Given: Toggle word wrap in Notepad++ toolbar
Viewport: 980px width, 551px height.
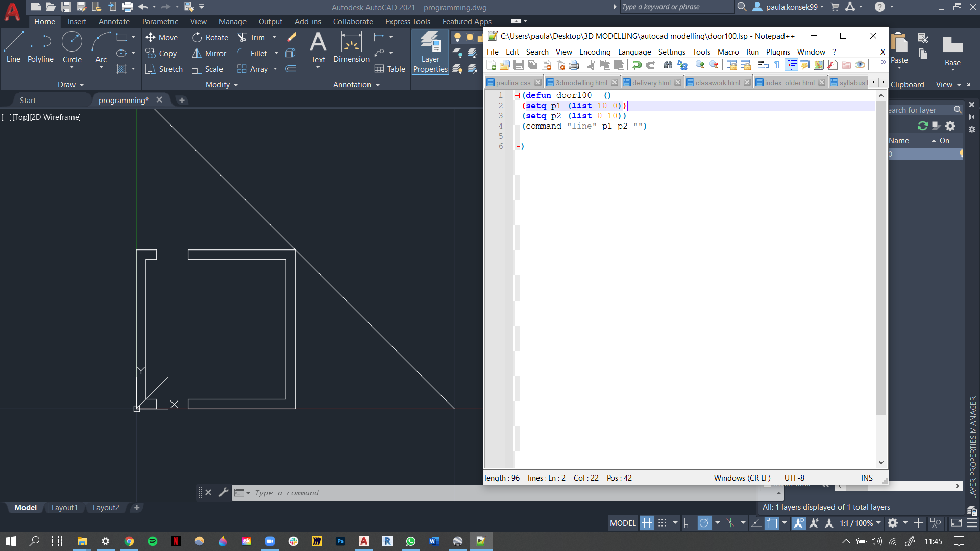Looking at the screenshot, I should pyautogui.click(x=763, y=65).
